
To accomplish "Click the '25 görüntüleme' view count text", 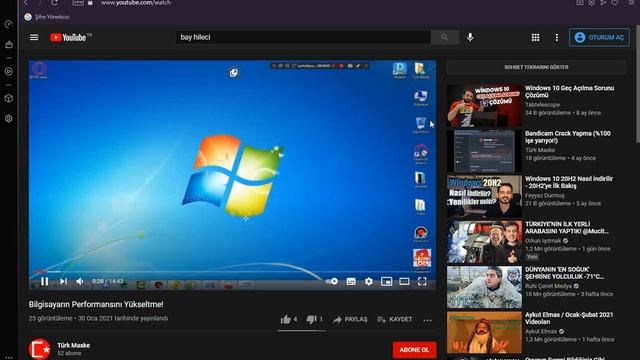I will click(x=50, y=318).
